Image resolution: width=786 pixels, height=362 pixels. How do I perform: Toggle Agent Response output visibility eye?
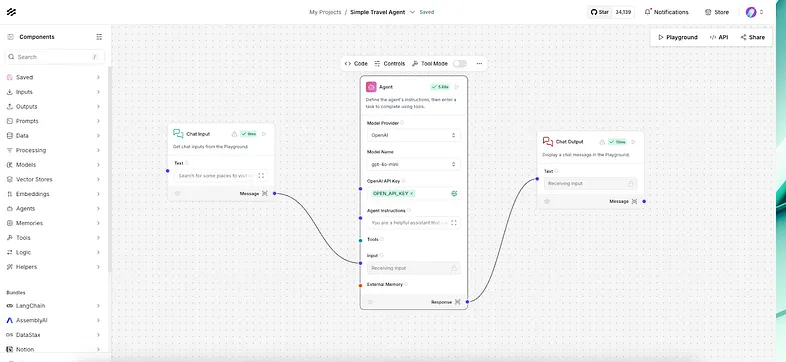point(370,302)
